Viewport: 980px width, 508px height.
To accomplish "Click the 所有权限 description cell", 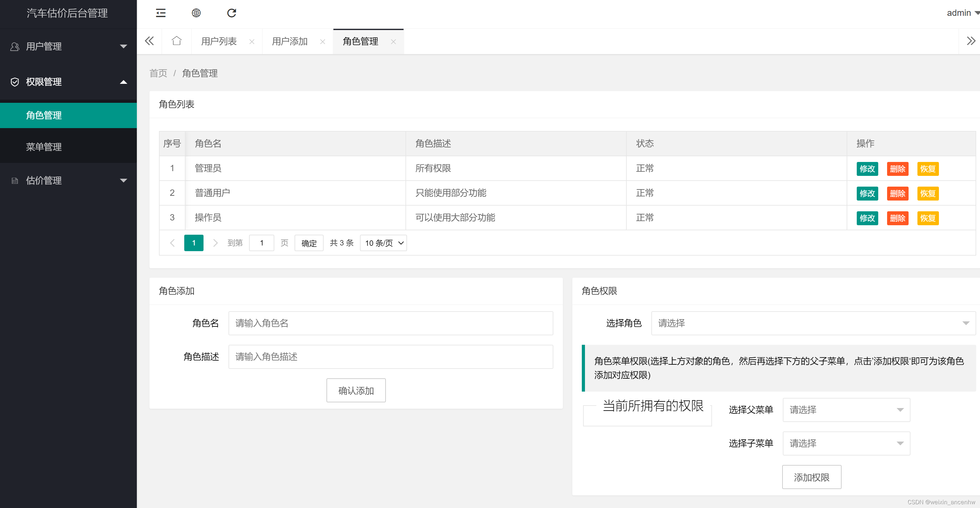I will (x=516, y=168).
